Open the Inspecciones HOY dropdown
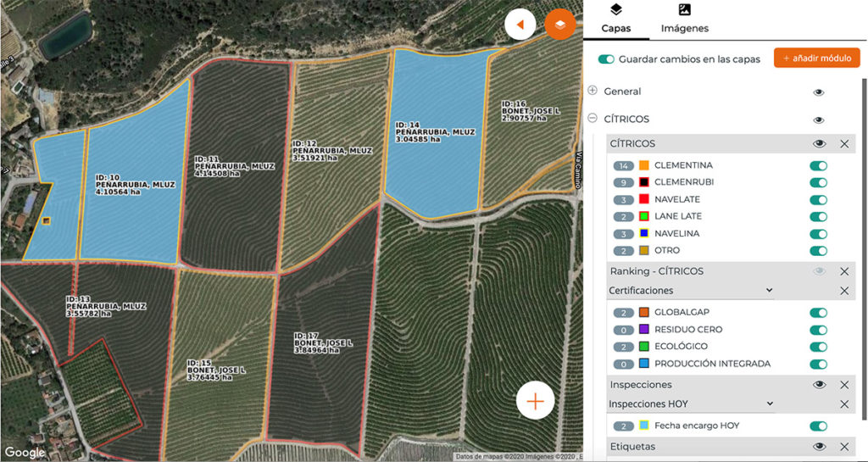The width and height of the screenshot is (868, 462). pos(690,404)
